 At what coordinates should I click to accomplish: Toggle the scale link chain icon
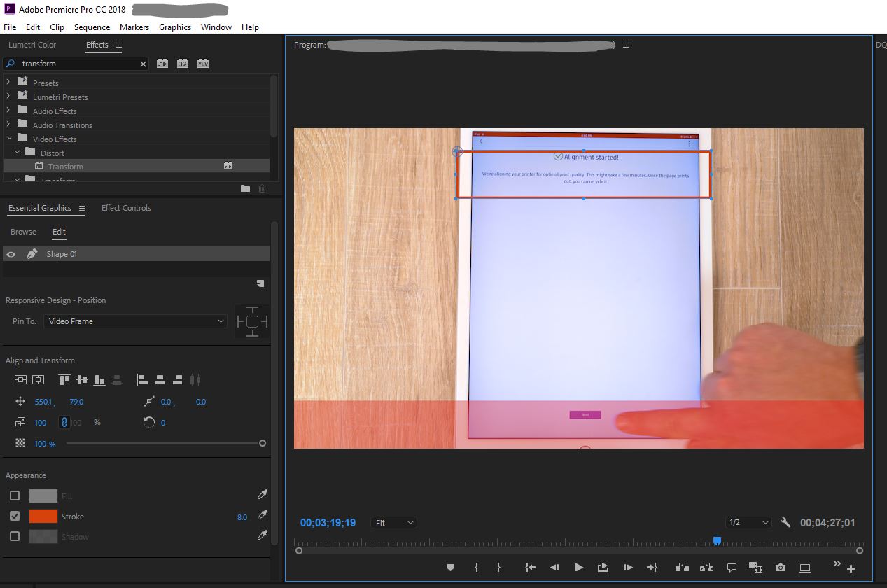pyautogui.click(x=64, y=422)
